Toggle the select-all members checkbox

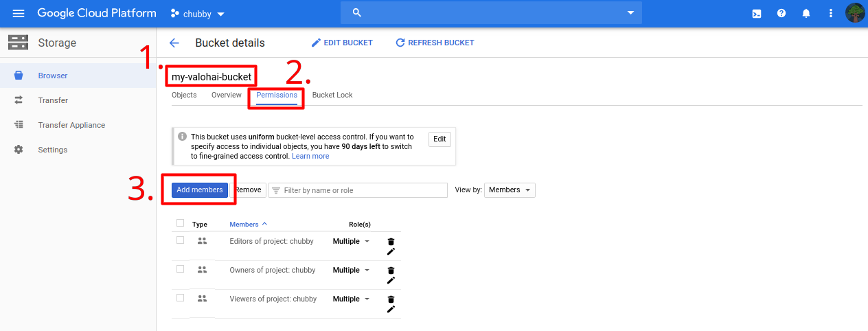(180, 222)
